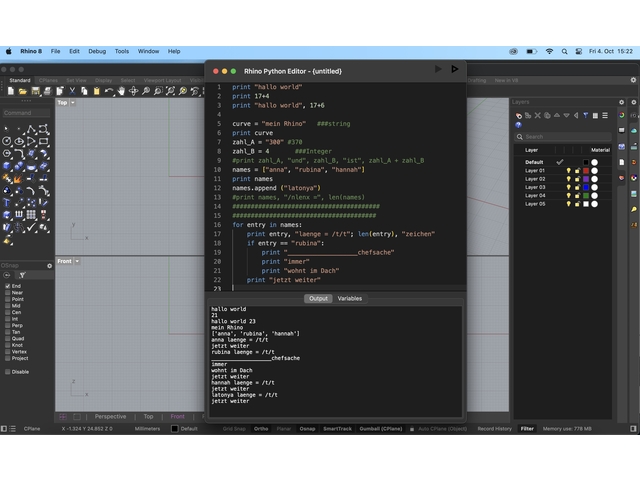Select the Text tool in left toolbar
Image resolution: width=640 pixels, height=480 pixels.
pos(7,203)
